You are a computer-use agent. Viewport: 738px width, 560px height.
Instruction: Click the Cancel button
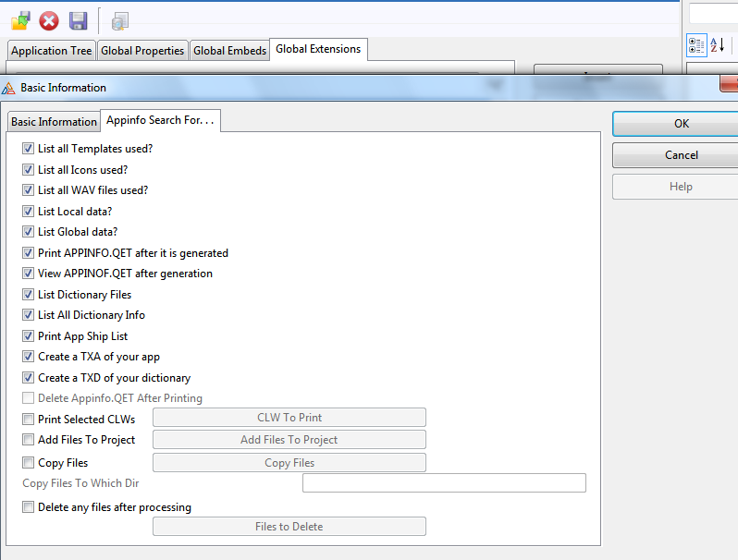click(x=681, y=155)
